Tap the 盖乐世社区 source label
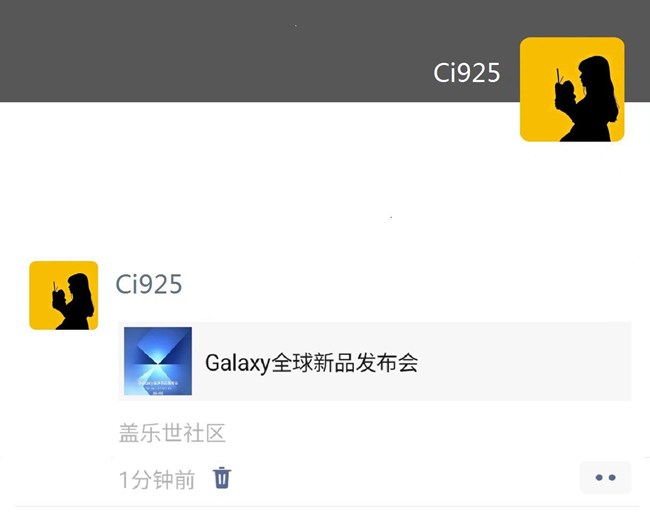The height and width of the screenshot is (513, 650). [x=172, y=433]
